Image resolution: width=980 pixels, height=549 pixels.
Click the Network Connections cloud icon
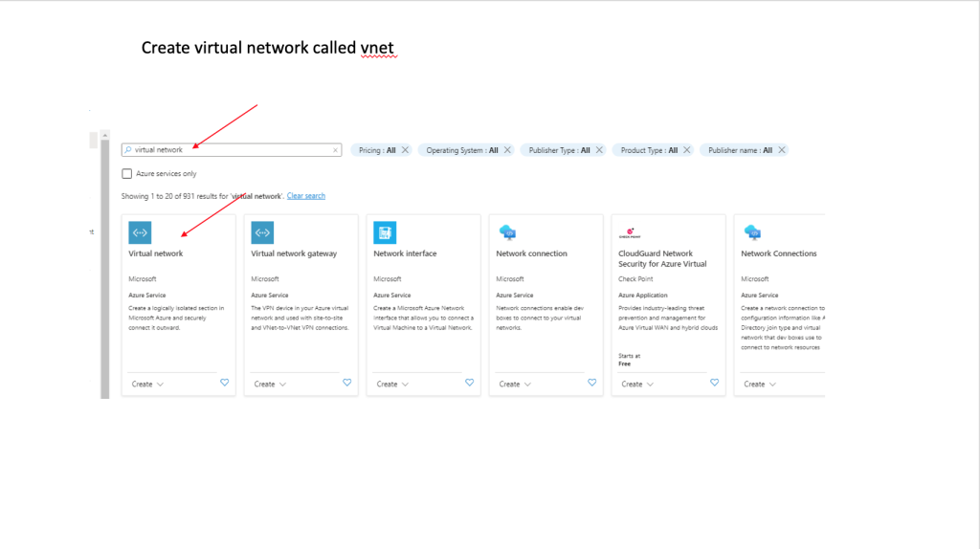click(752, 232)
